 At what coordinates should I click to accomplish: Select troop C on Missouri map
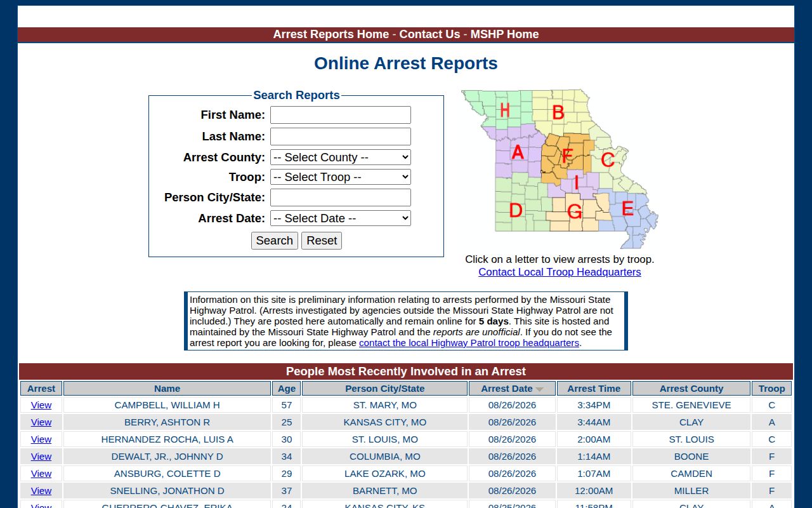point(607,160)
